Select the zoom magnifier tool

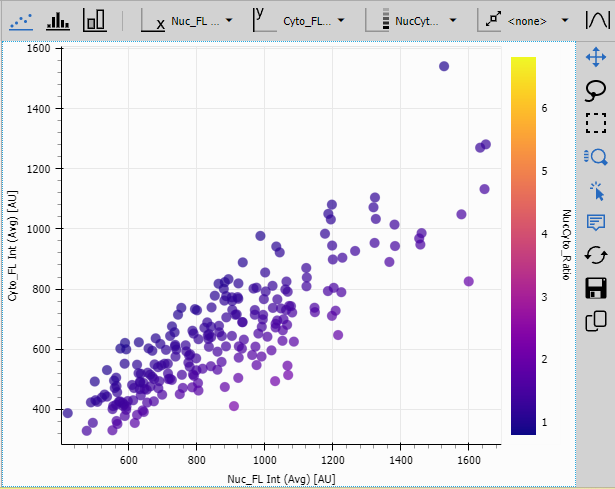pyautogui.click(x=596, y=157)
